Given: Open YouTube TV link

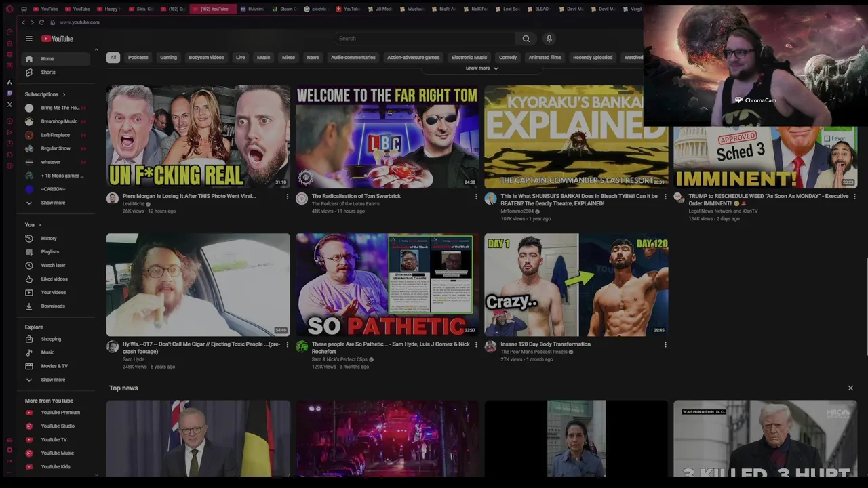Looking at the screenshot, I should click(x=56, y=440).
